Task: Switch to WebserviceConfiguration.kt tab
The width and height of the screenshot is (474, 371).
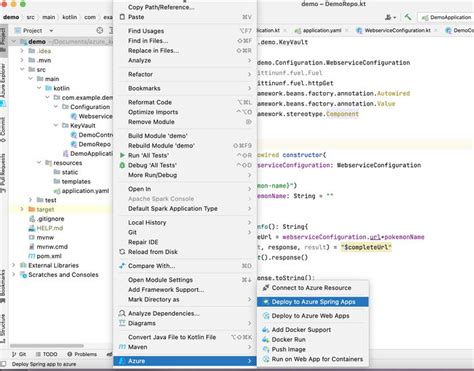Action: pos(397,31)
